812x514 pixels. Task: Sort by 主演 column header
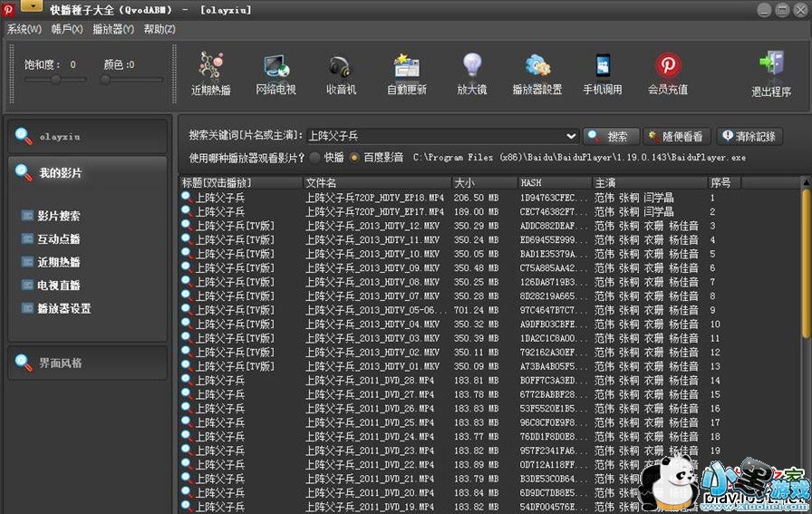650,183
